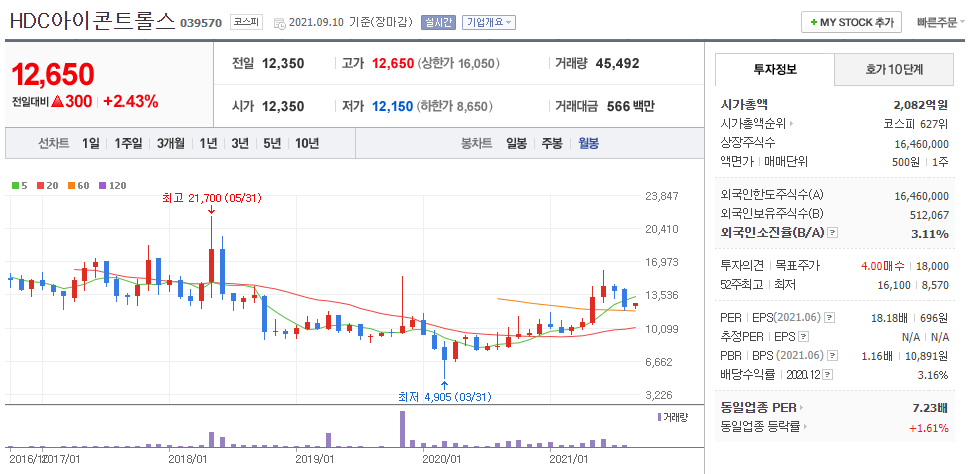Click the 고가 value 12,650
The image size is (971, 474).
(393, 63)
